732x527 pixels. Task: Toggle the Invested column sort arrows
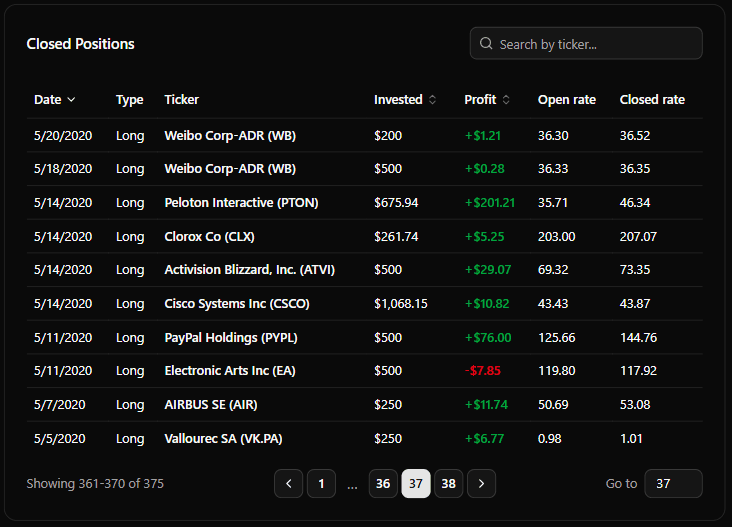coord(432,99)
